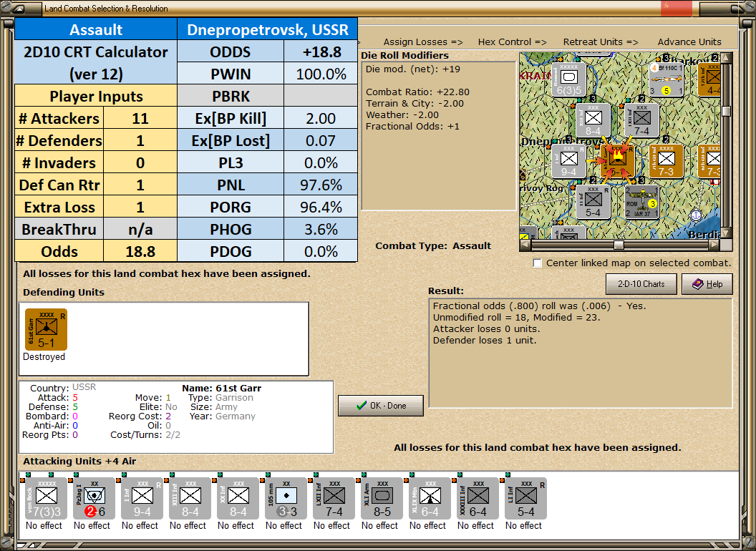Select XLIX Mtn 6-4 attacking unit counter
756x551 pixels.
[430, 499]
